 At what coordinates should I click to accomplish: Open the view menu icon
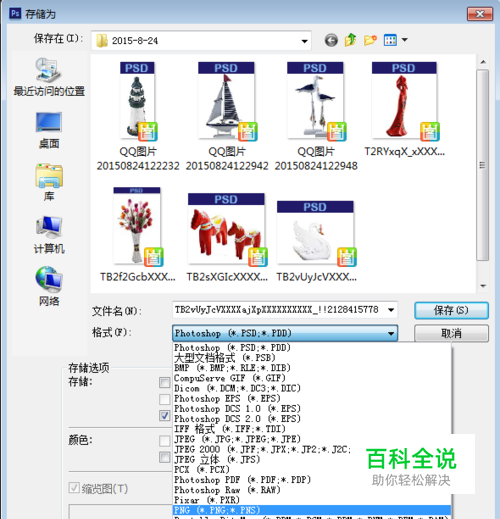390,40
